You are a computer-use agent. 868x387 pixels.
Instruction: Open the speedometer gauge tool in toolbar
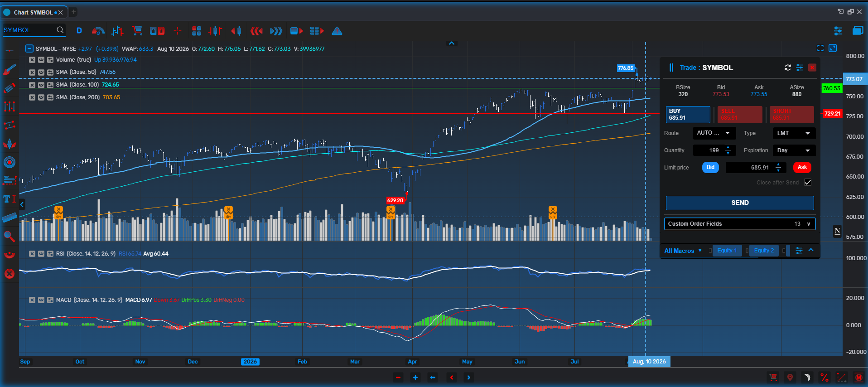(x=98, y=31)
